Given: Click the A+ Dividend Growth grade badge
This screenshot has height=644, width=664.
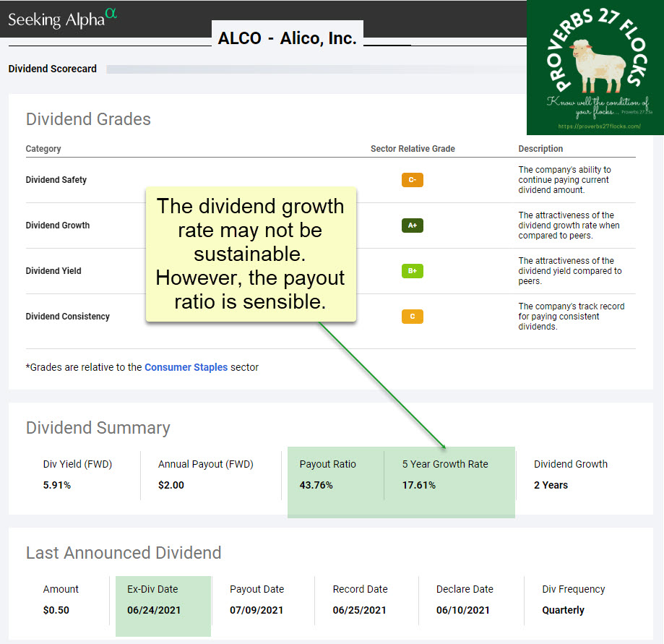Looking at the screenshot, I should (412, 226).
